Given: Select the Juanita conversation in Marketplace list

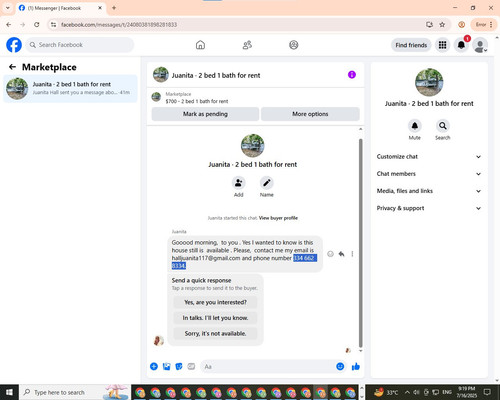Looking at the screenshot, I should click(x=70, y=88).
